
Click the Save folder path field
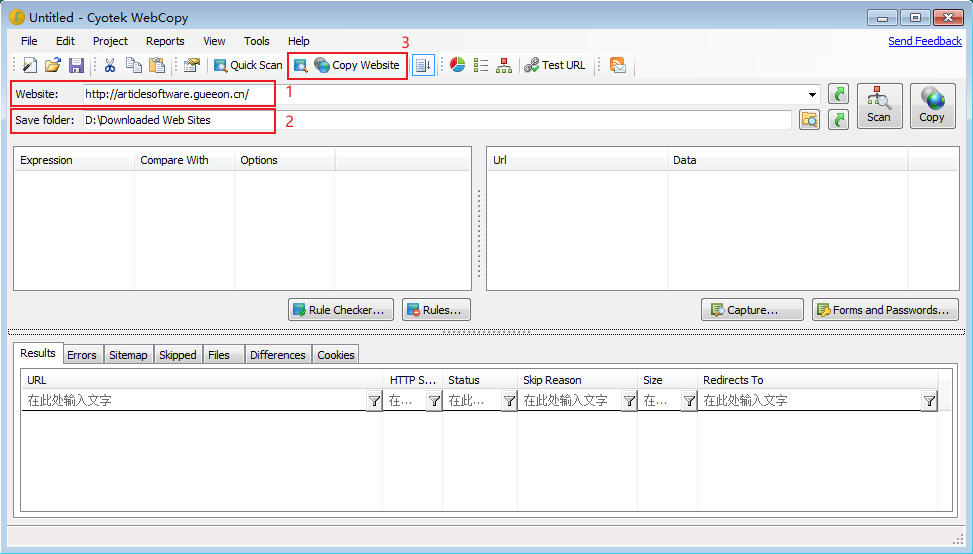(x=435, y=120)
